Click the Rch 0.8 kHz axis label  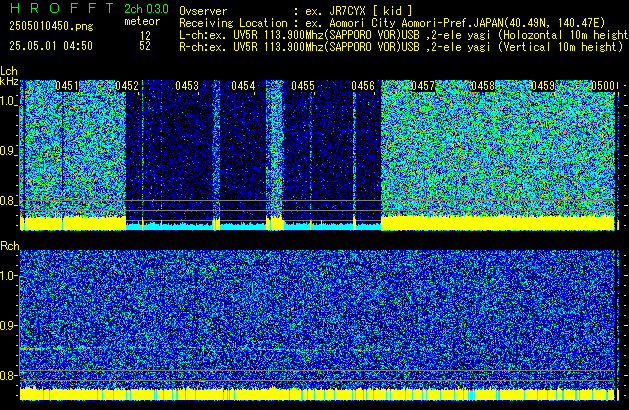8,375
